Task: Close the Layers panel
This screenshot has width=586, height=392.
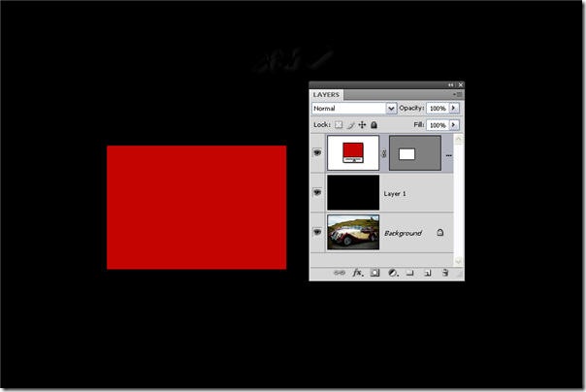Action: (x=461, y=84)
